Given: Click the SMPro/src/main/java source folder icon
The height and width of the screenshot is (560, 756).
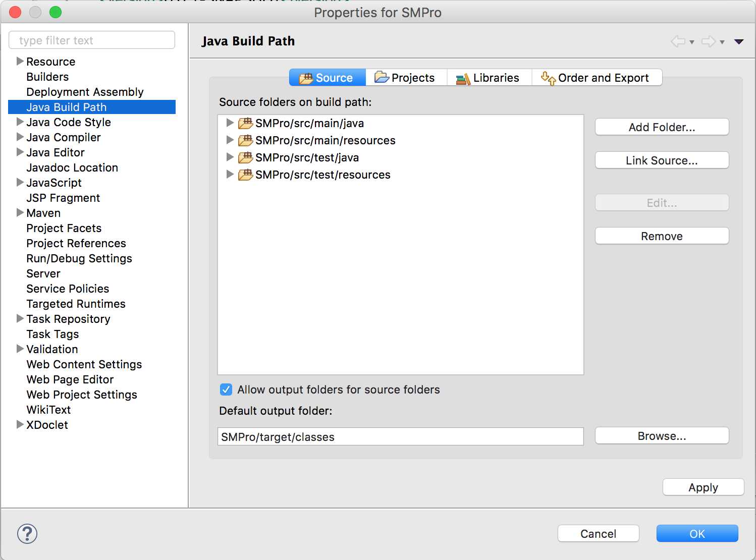Looking at the screenshot, I should [x=246, y=123].
